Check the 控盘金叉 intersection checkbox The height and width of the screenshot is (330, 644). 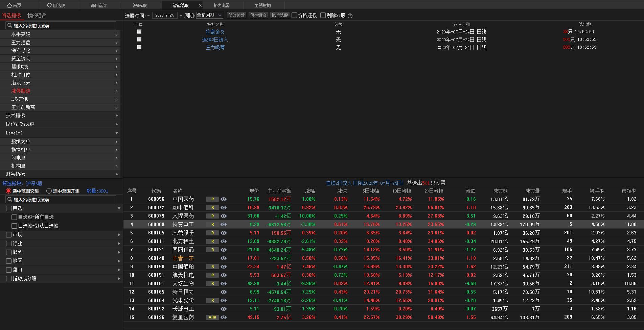tap(139, 32)
